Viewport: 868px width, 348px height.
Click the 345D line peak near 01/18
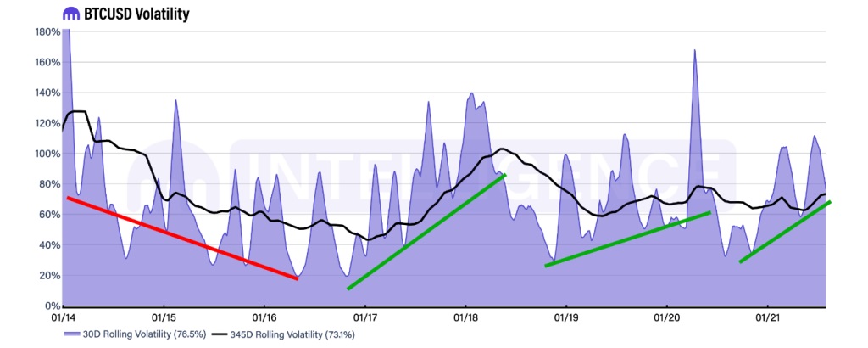coord(502,149)
